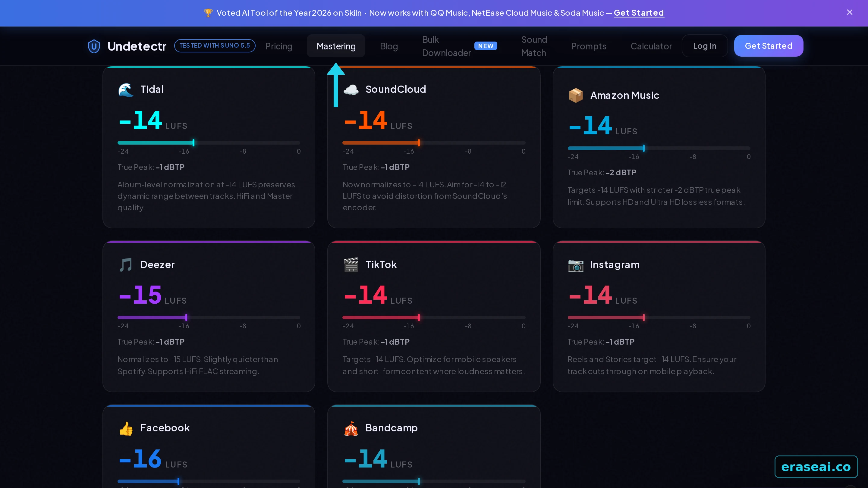868x488 pixels.
Task: Select the Mastering nav item
Action: point(336,46)
